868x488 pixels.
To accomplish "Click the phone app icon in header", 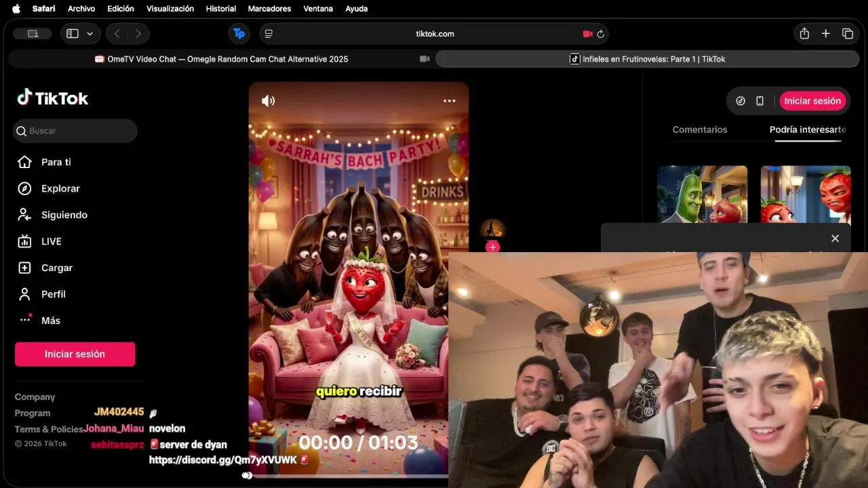I will pos(759,101).
